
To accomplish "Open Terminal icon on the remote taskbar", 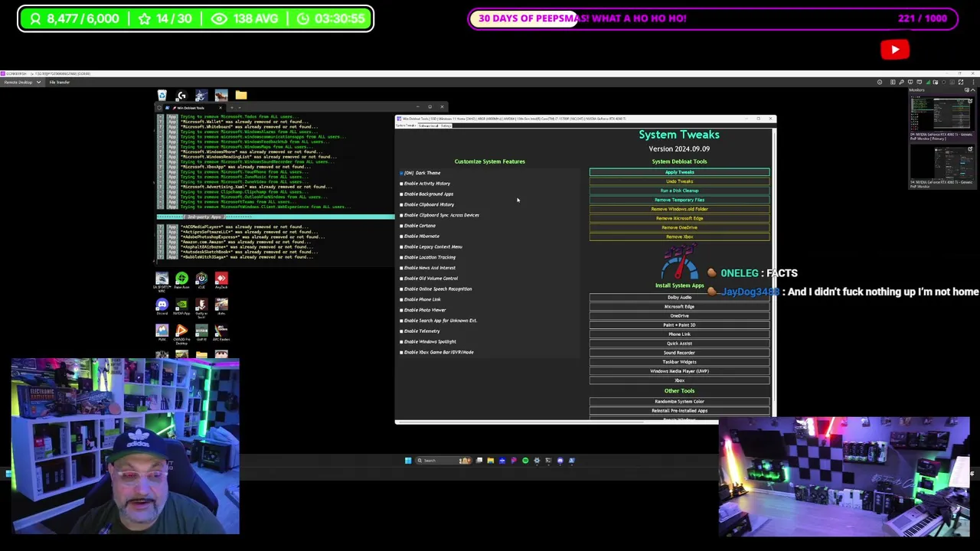I will pyautogui.click(x=548, y=461).
